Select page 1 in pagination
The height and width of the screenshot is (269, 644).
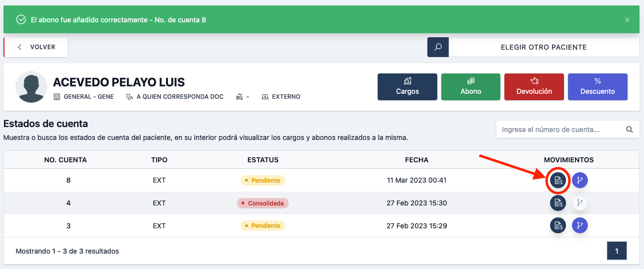click(x=617, y=251)
